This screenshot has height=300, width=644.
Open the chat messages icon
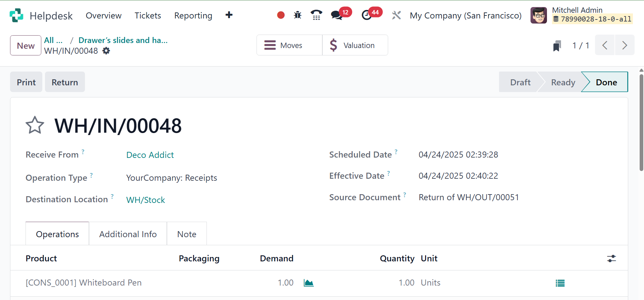pos(336,15)
